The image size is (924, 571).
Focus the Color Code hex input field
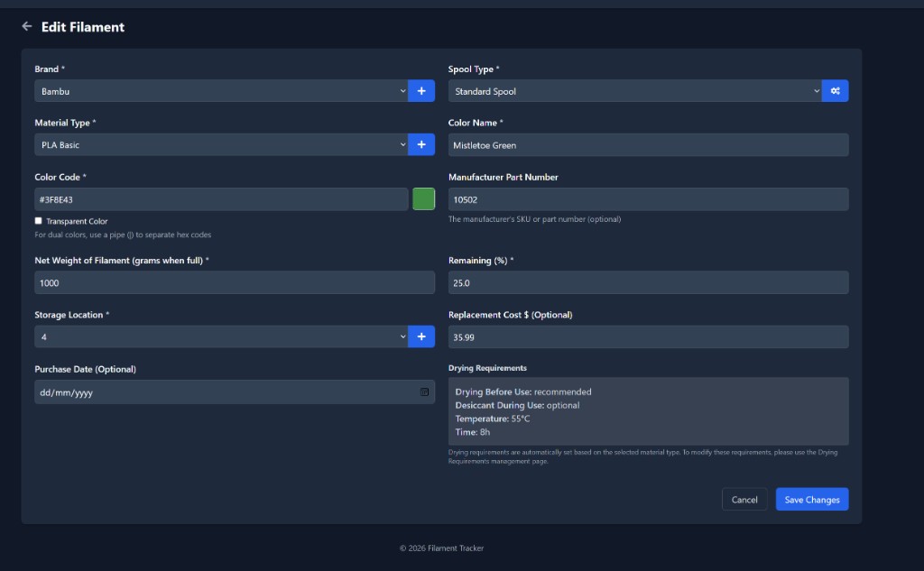[x=221, y=199]
